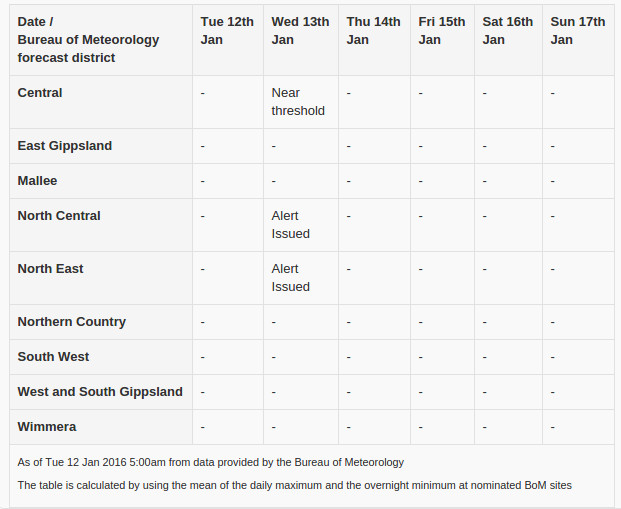Click the Fri 15th Jan column header

[442, 31]
